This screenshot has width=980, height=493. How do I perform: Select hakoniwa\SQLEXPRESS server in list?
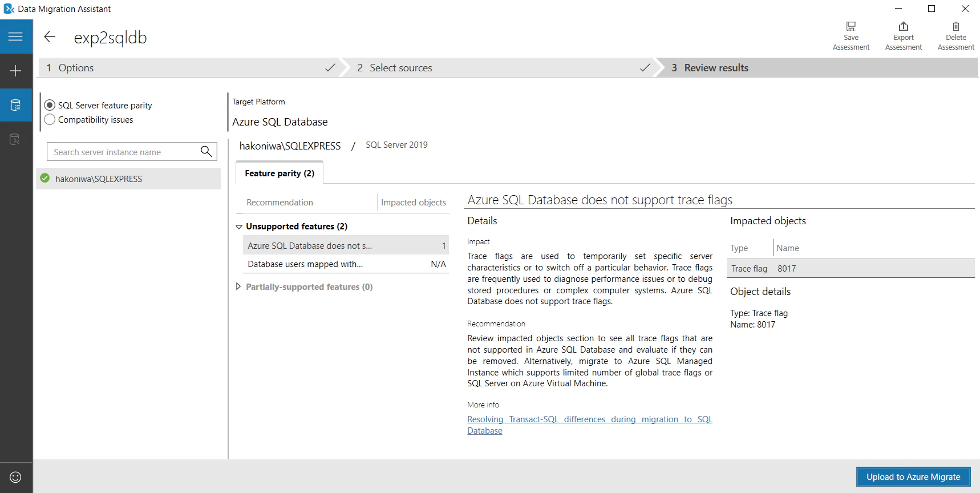pyautogui.click(x=129, y=179)
